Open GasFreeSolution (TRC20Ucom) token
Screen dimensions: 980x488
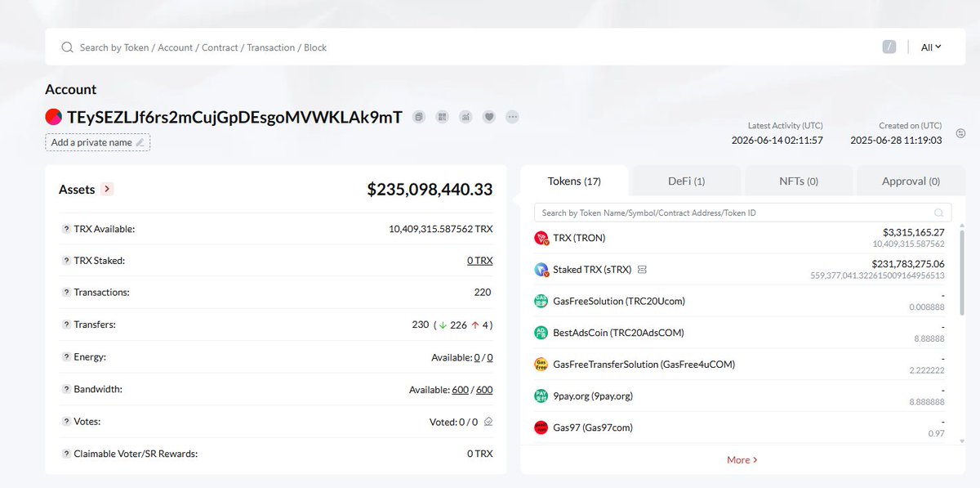(x=619, y=301)
